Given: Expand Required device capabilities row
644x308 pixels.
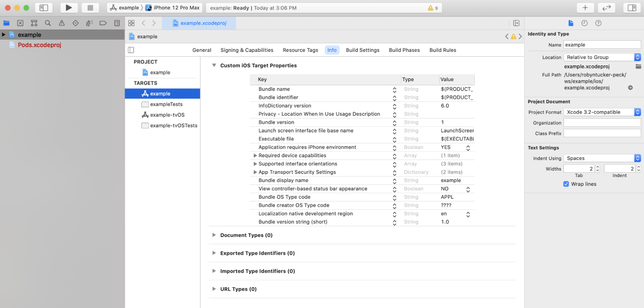Looking at the screenshot, I should [x=255, y=156].
